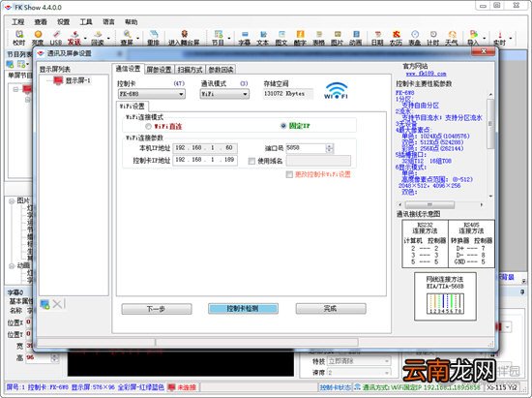Check the 使用域名 checkbox

(251, 161)
